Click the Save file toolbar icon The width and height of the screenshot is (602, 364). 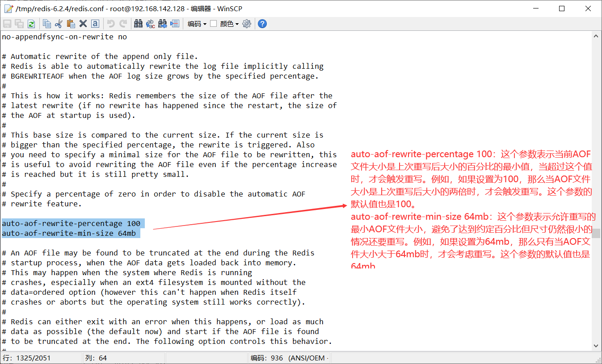7,24
